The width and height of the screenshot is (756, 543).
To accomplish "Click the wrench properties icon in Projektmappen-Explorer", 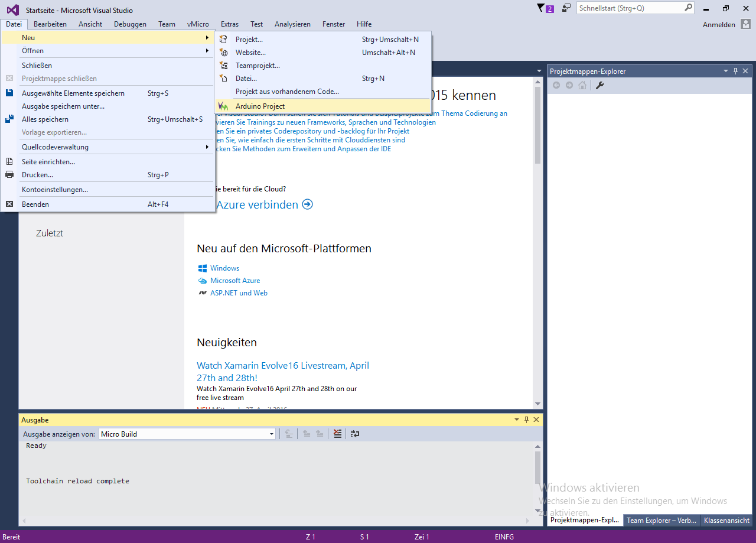I will tap(599, 85).
